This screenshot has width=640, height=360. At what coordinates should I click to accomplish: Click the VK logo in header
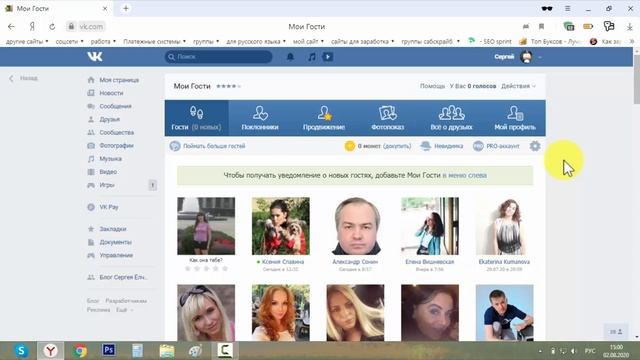tap(95, 57)
